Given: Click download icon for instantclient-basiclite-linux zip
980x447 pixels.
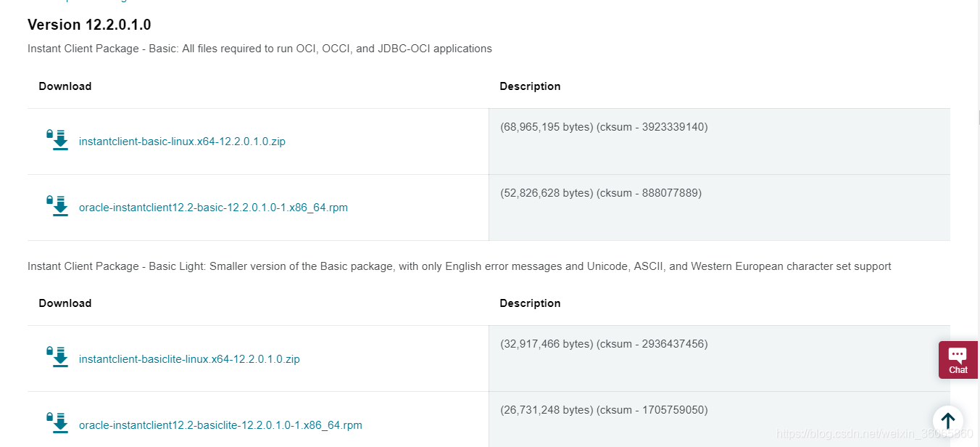Looking at the screenshot, I should point(57,358).
